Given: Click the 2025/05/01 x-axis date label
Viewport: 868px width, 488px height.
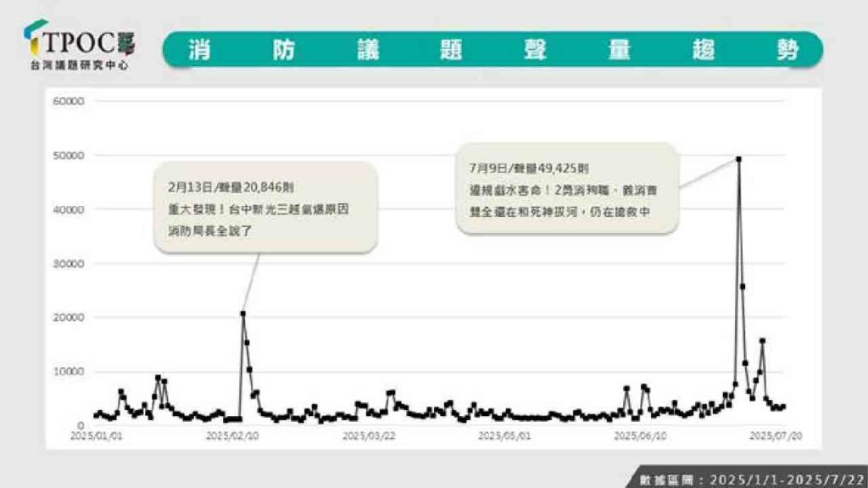Looking at the screenshot, I should pos(504,436).
